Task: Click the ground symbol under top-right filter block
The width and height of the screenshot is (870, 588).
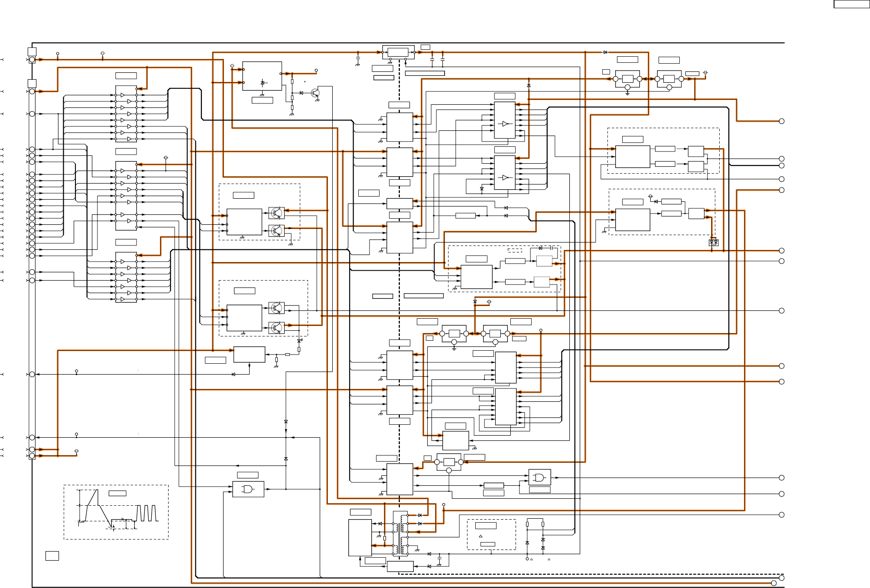Action: pos(627,93)
